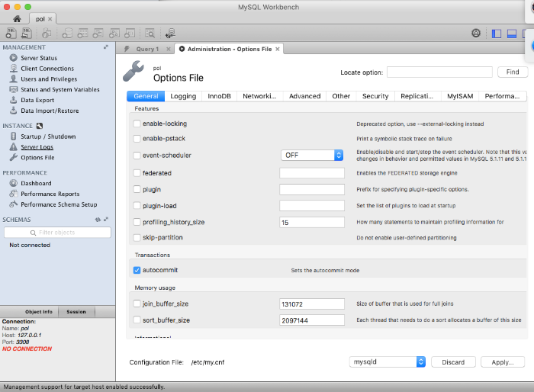Open preferences gear icon in toolbar
Image resolution: width=534 pixels, height=392 pixels.
tap(476, 33)
